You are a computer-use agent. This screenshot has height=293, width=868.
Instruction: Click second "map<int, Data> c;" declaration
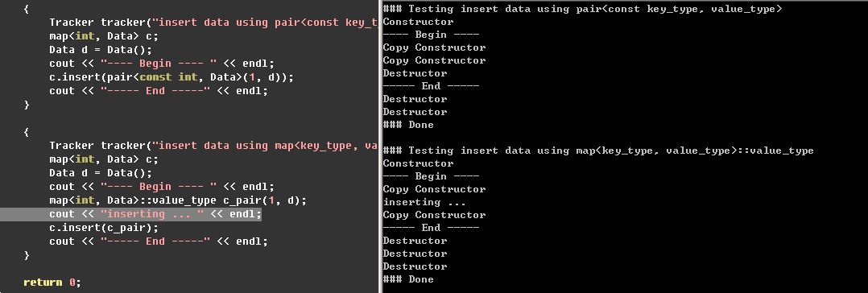(104, 159)
